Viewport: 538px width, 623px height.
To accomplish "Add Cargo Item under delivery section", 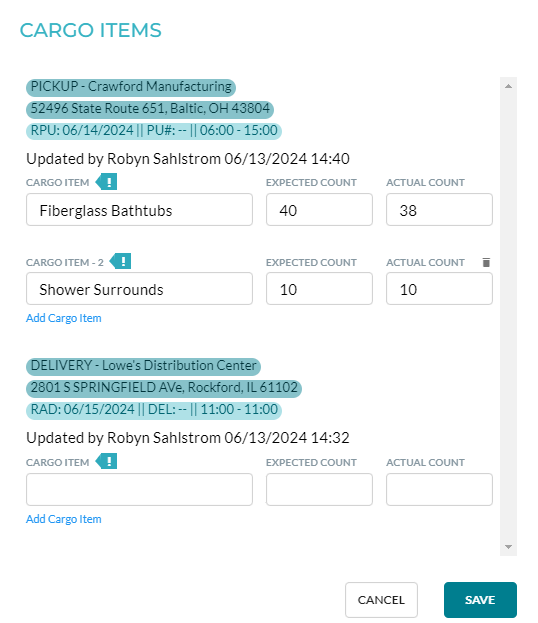I will tap(64, 519).
